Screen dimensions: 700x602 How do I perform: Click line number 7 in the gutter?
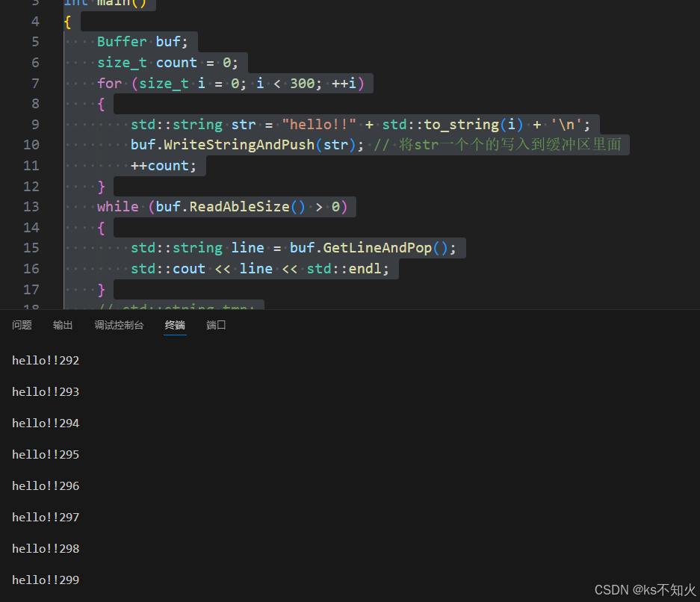point(35,84)
